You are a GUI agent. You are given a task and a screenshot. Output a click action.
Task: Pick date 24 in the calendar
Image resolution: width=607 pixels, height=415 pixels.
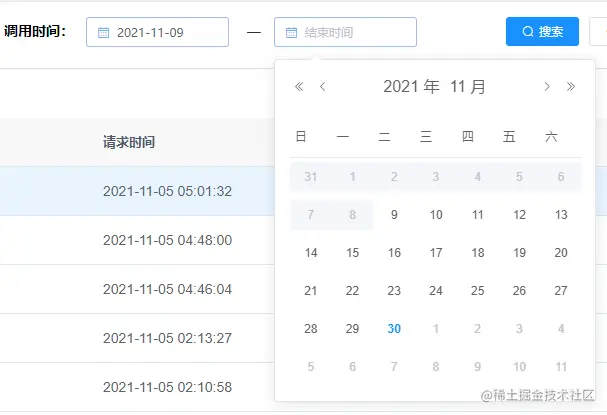point(436,291)
